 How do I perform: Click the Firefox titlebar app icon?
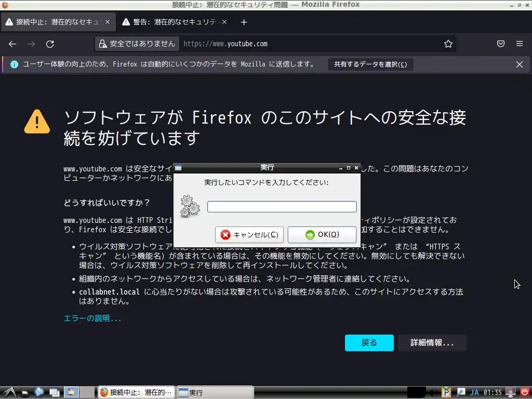click(5, 5)
